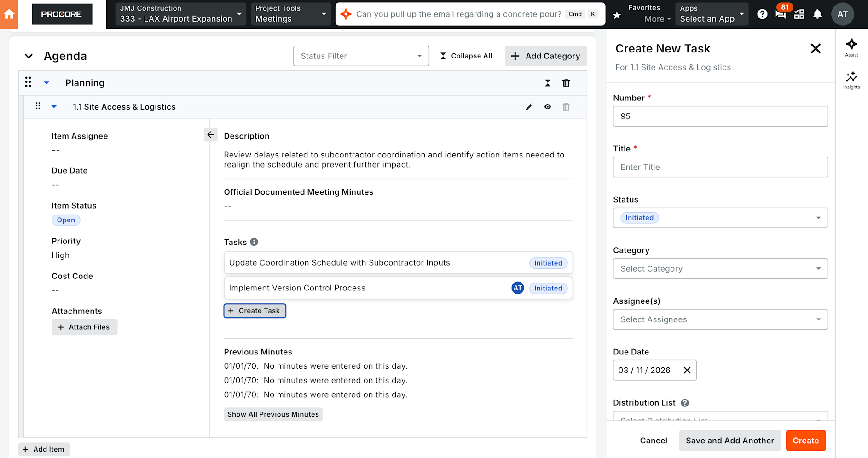Edit the Site Access & Logistics item with the pencil icon
This screenshot has width=868, height=458.
(x=529, y=107)
